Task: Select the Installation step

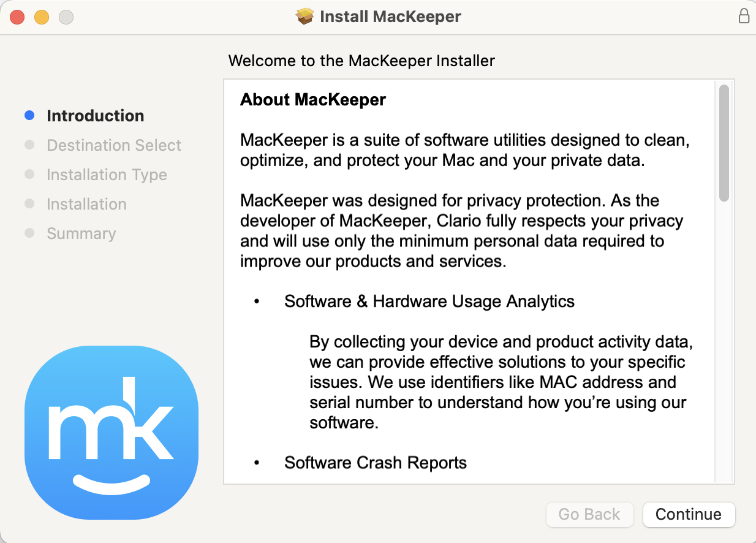Action: click(86, 203)
